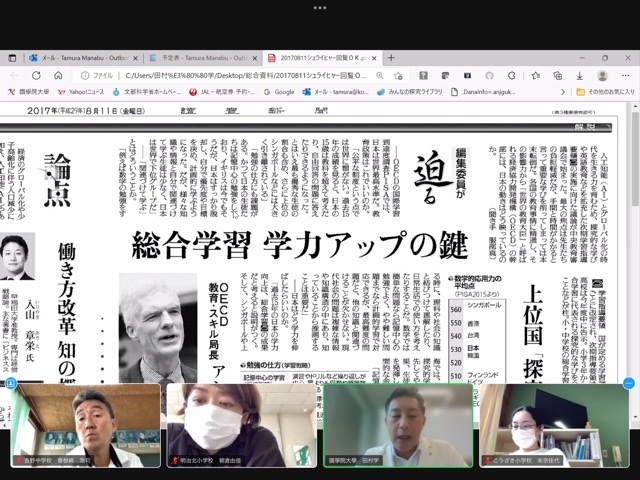Go to the browser home page
This screenshot has width=640, height=480.
(x=58, y=76)
